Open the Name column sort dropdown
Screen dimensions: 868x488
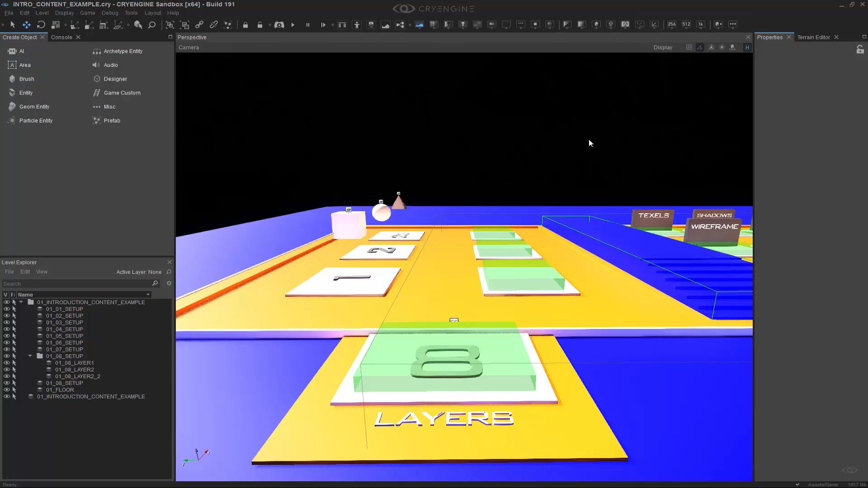148,294
